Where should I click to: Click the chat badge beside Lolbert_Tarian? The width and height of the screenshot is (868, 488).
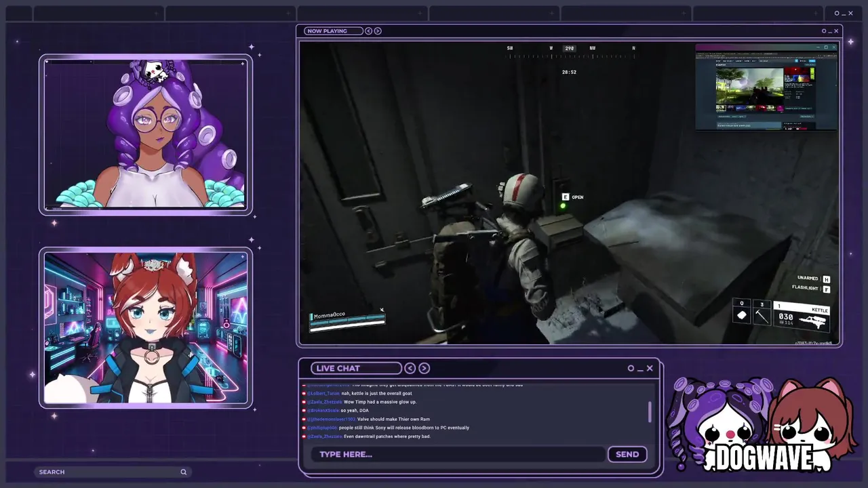pyautogui.click(x=304, y=393)
